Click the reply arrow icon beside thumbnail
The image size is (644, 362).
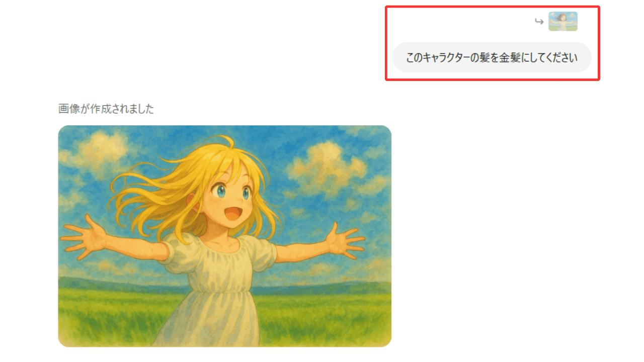pyautogui.click(x=539, y=22)
